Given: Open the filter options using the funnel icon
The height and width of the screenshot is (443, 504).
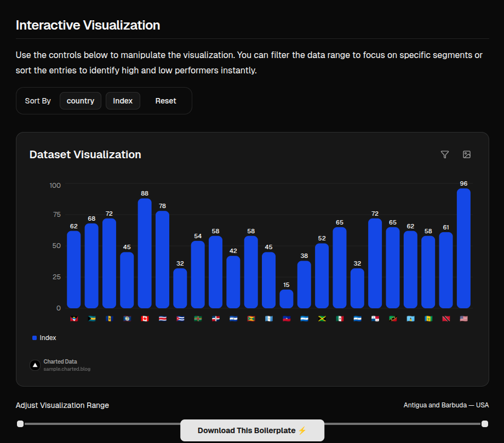Looking at the screenshot, I should [444, 154].
